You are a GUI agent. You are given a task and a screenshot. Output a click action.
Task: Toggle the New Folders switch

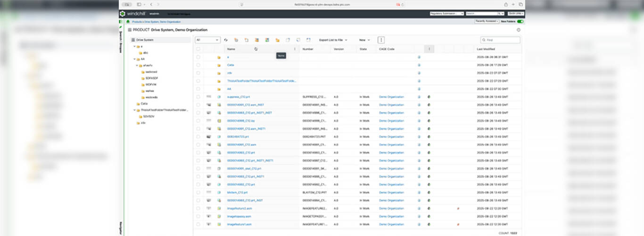click(x=520, y=21)
